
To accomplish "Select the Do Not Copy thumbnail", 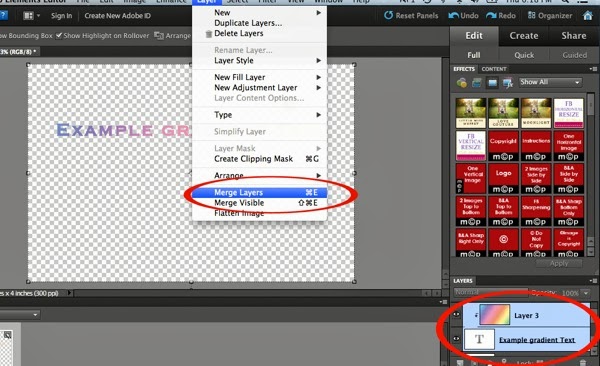I will (x=536, y=243).
